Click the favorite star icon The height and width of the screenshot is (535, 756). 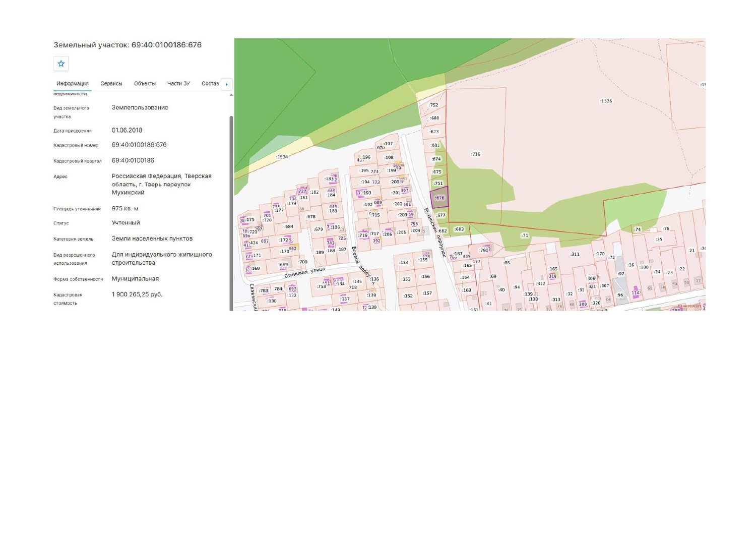click(x=61, y=64)
